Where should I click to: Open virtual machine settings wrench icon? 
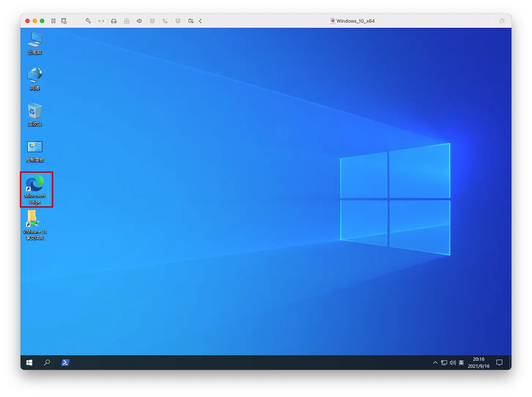[x=88, y=21]
